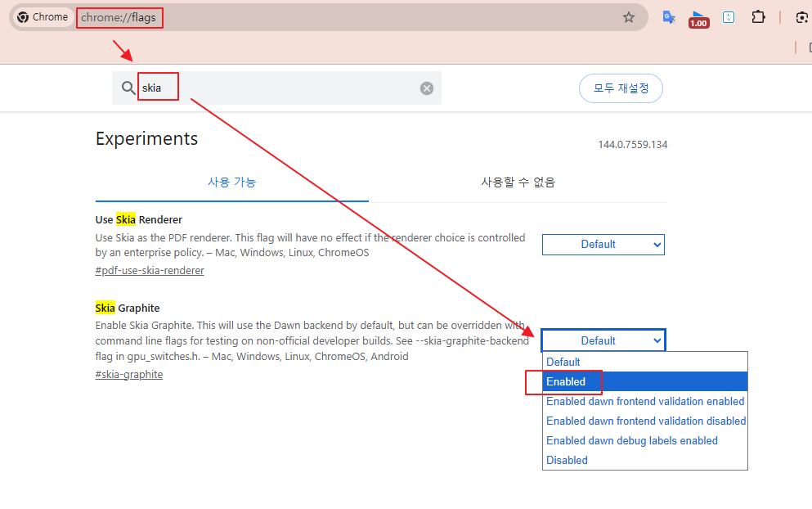The height and width of the screenshot is (509, 812).
Task: Open the Extensions puzzle piece menu
Action: pyautogui.click(x=758, y=17)
